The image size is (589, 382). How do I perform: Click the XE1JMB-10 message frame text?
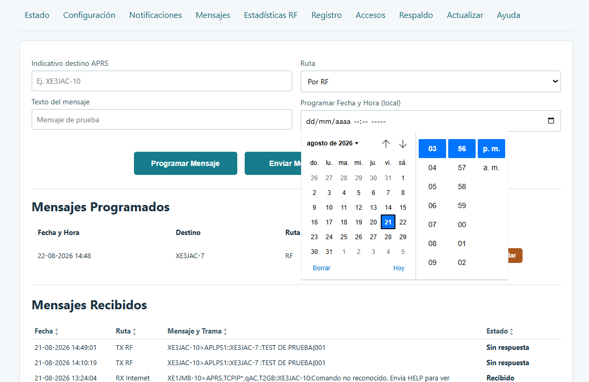click(308, 378)
